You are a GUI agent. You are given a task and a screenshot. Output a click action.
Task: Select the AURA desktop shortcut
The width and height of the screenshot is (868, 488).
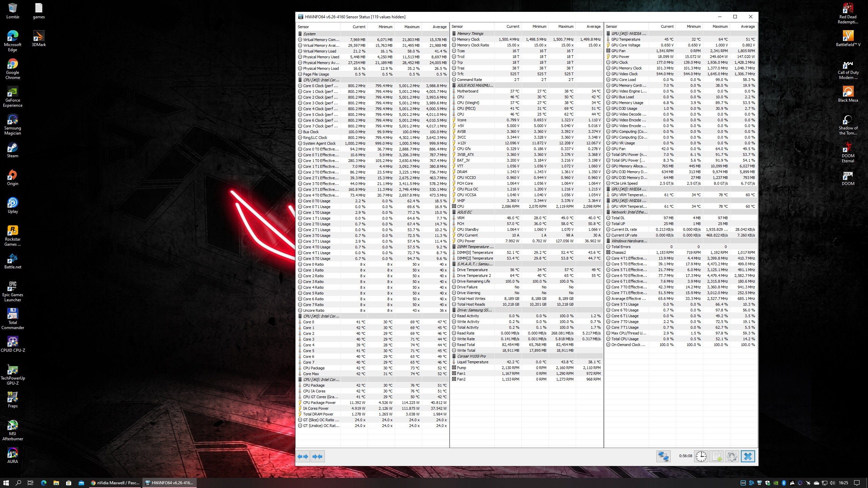coord(13,456)
